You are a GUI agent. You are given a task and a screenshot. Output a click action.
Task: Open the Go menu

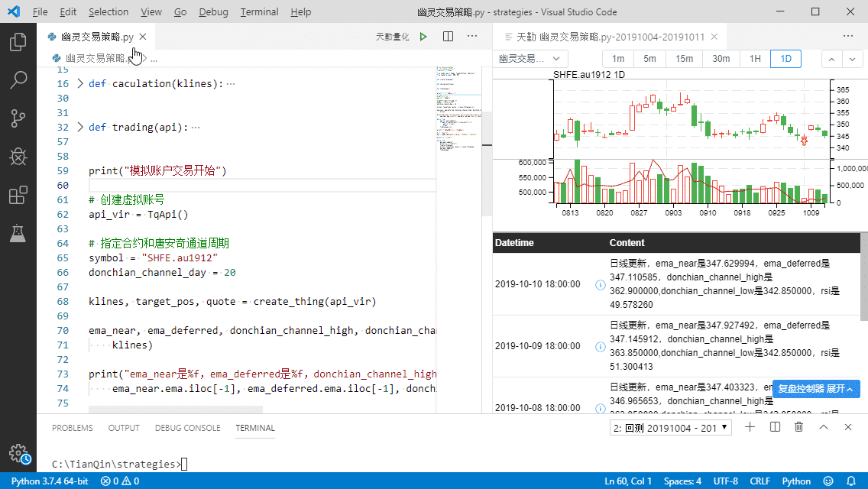click(x=180, y=11)
